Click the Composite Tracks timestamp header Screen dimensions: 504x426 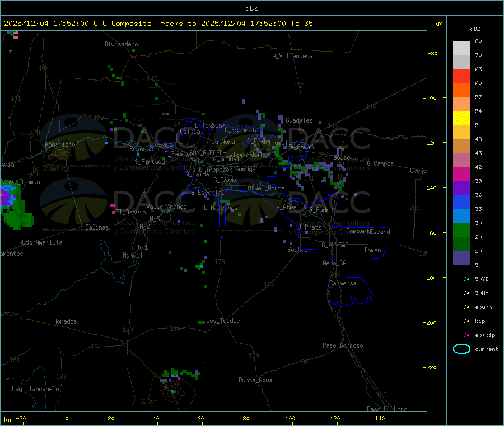158,24
